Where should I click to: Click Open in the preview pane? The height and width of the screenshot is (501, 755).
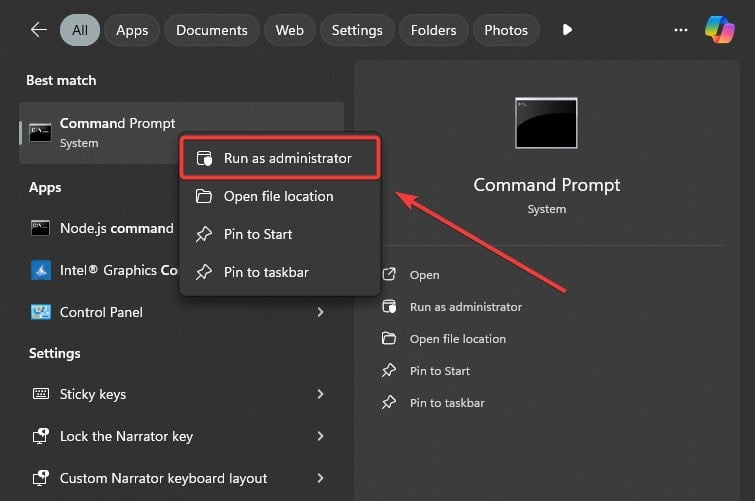point(424,275)
